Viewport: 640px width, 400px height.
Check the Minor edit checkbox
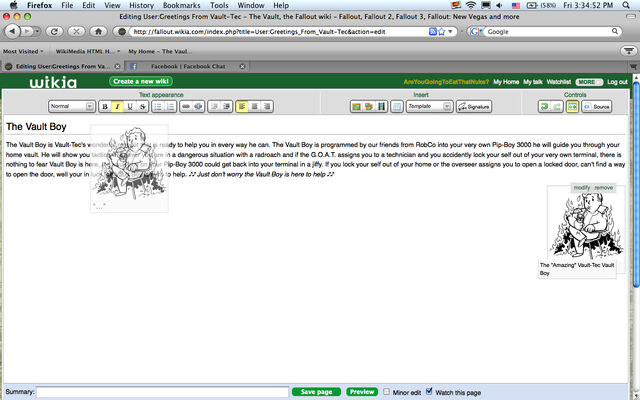coord(386,391)
